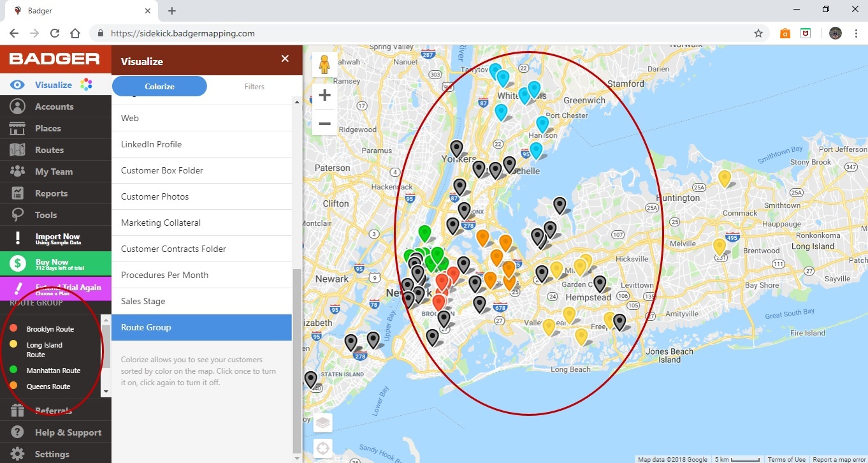Click the legend's scroll-down arrow
This screenshot has width=868, height=463.
(x=106, y=392)
